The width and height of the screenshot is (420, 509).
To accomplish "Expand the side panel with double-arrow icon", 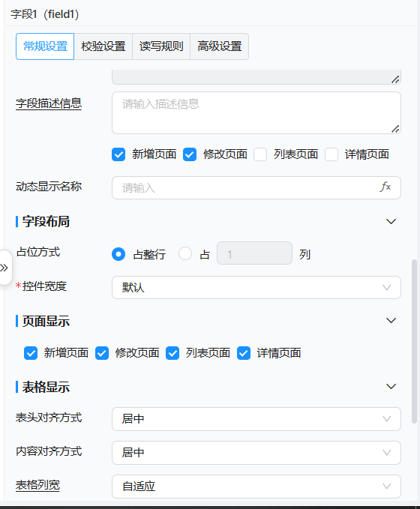I will point(4,268).
